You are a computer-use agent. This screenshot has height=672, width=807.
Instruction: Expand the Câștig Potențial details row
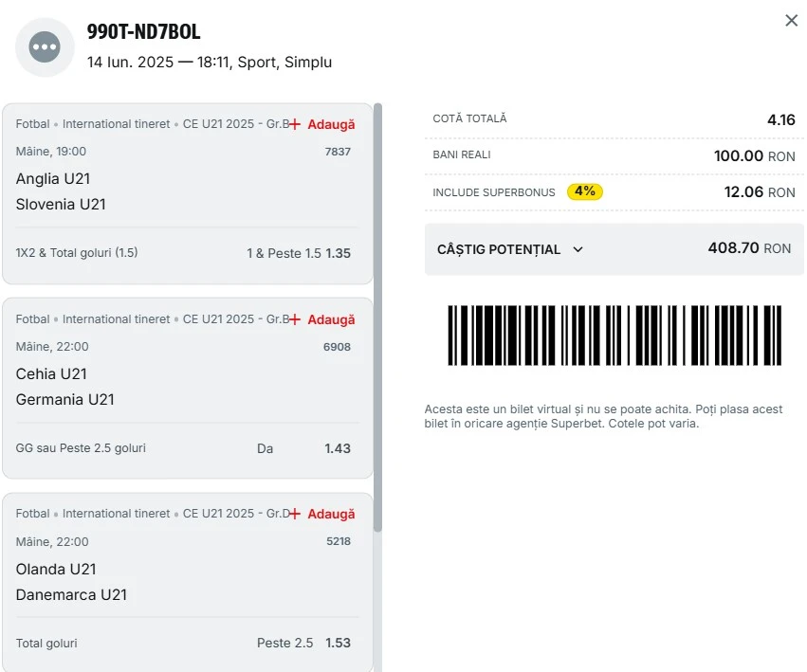pos(614,249)
